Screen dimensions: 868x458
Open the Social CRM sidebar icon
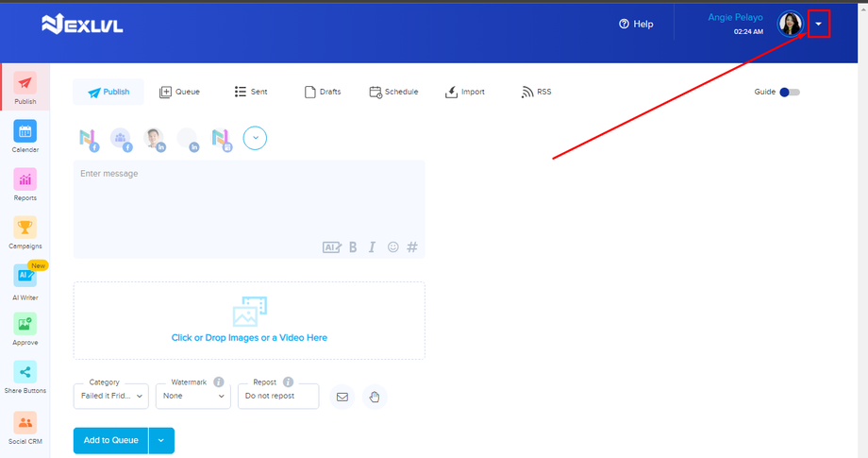point(25,422)
